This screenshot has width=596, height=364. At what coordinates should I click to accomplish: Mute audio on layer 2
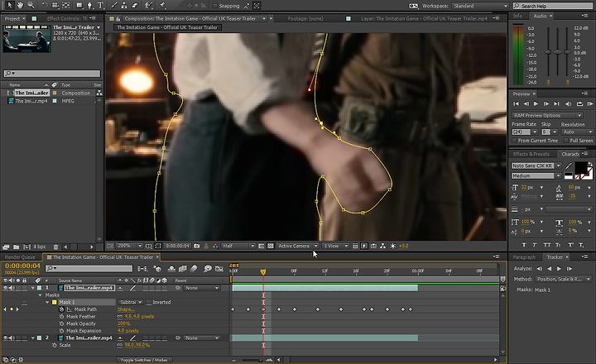[x=12, y=338]
